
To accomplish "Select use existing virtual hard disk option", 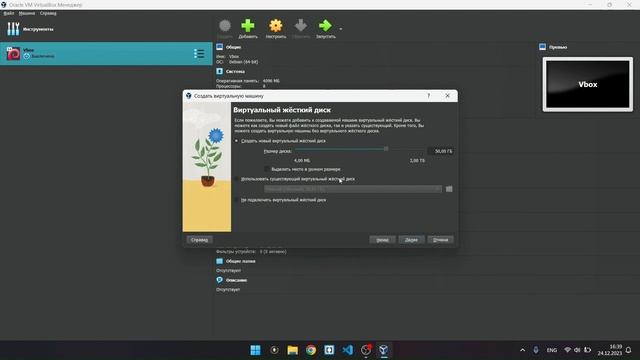I will coord(236,179).
